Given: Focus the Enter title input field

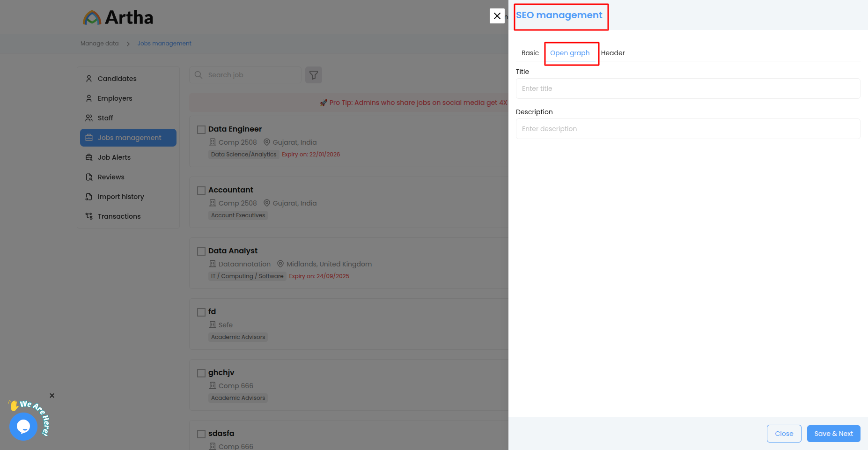Looking at the screenshot, I should 688,89.
